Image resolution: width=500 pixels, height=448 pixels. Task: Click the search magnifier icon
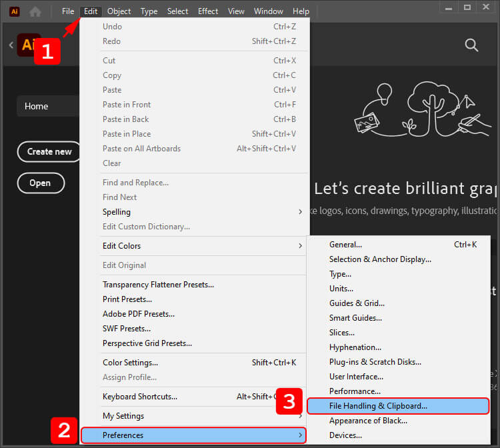pos(471,45)
